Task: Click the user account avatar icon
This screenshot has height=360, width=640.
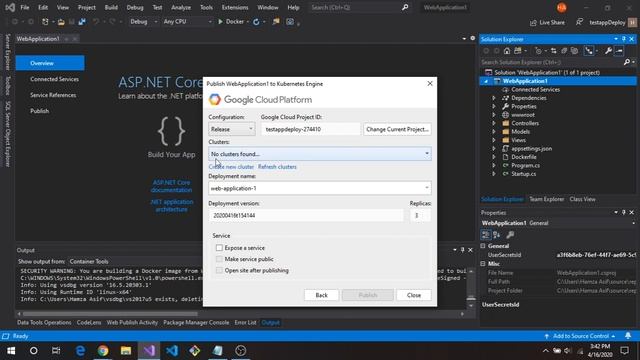Action: [562, 7]
